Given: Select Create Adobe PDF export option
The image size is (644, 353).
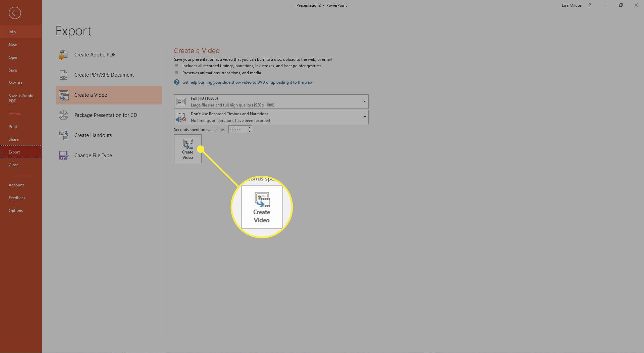Looking at the screenshot, I should [x=109, y=55].
